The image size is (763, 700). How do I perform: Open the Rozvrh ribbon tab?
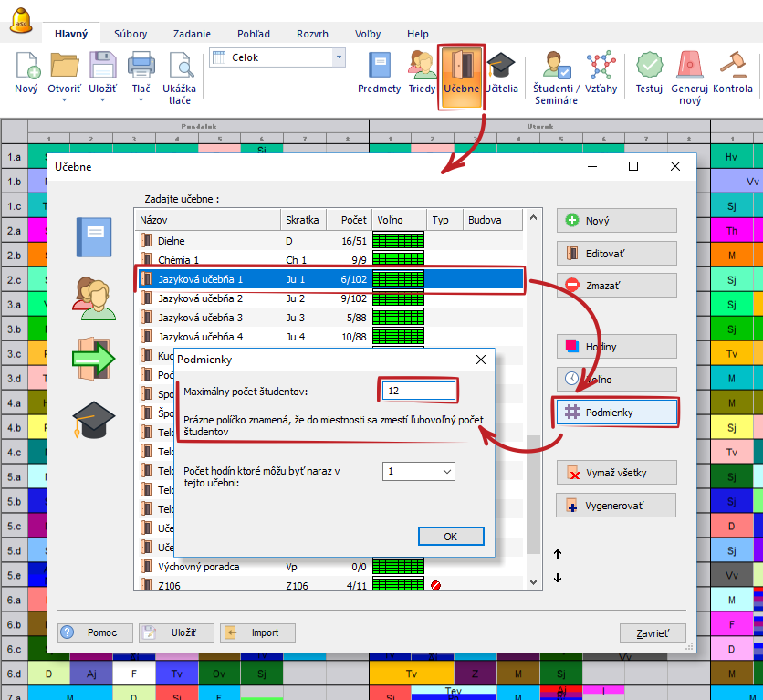point(312,34)
